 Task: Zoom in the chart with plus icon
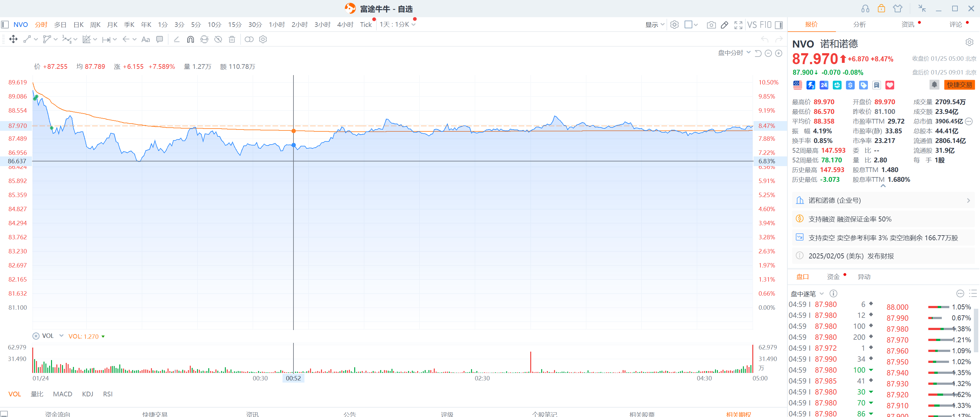tap(779, 53)
